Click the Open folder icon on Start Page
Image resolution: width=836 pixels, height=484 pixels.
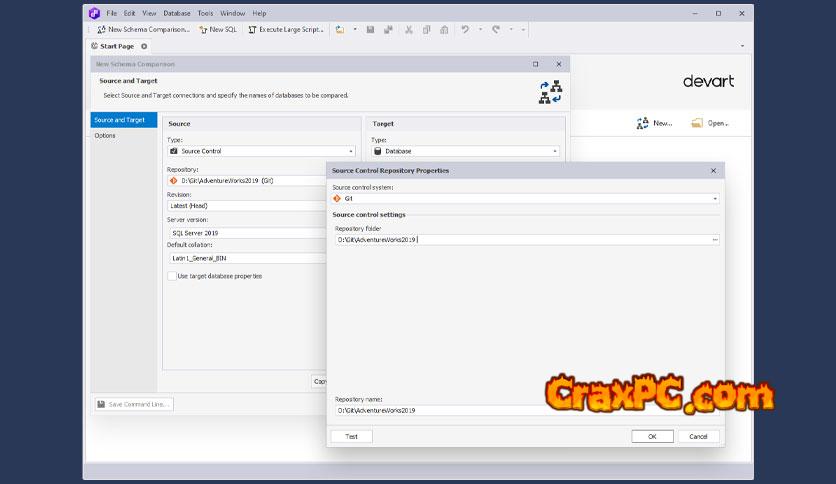697,123
